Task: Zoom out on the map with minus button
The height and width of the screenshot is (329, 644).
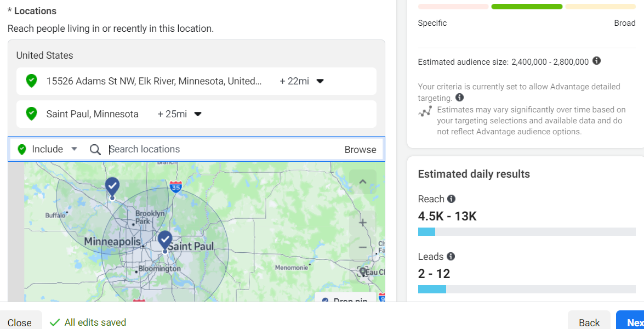Action: [363, 247]
